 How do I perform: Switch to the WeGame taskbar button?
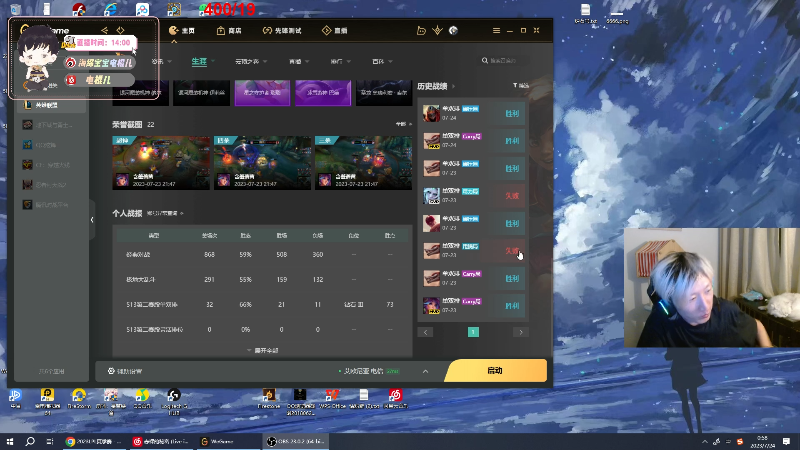pyautogui.click(x=228, y=441)
